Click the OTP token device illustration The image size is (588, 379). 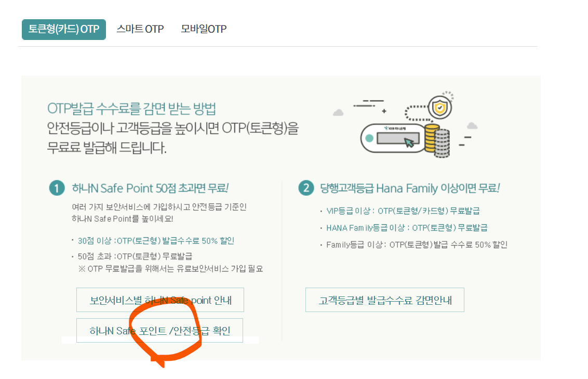393,138
